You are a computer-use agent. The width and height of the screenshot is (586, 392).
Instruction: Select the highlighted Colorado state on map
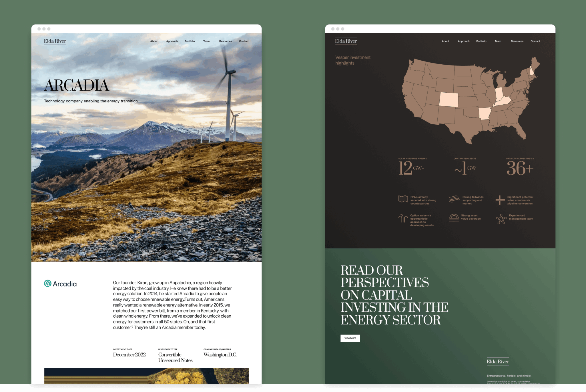(x=449, y=100)
